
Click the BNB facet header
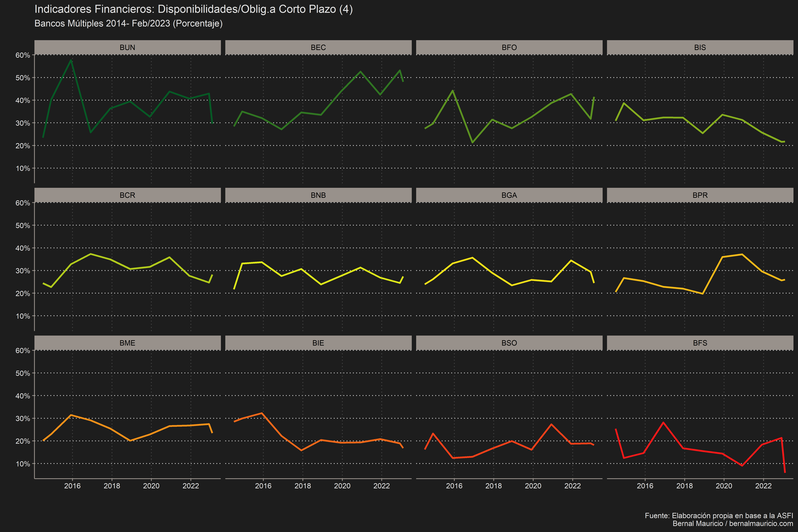[318, 195]
